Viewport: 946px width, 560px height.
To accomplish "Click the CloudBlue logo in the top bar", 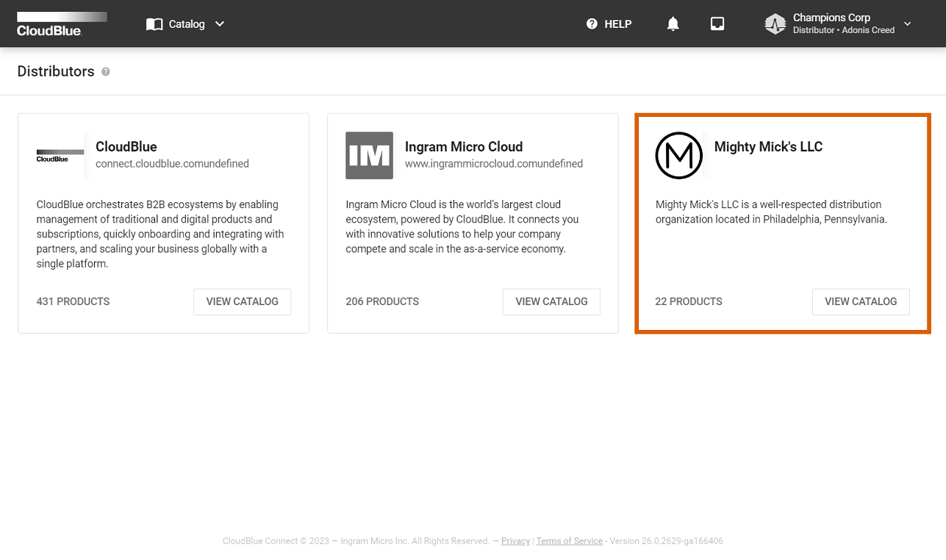I will pos(61,24).
